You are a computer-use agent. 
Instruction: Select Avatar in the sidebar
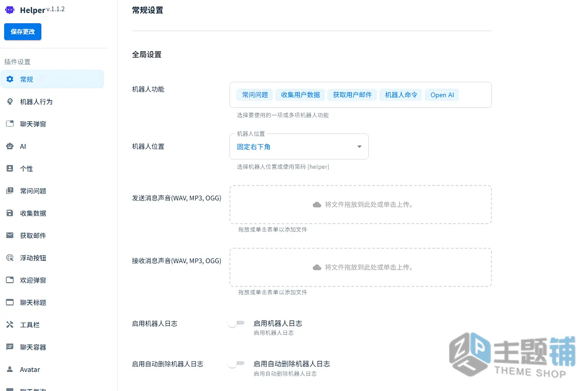[x=52, y=369]
